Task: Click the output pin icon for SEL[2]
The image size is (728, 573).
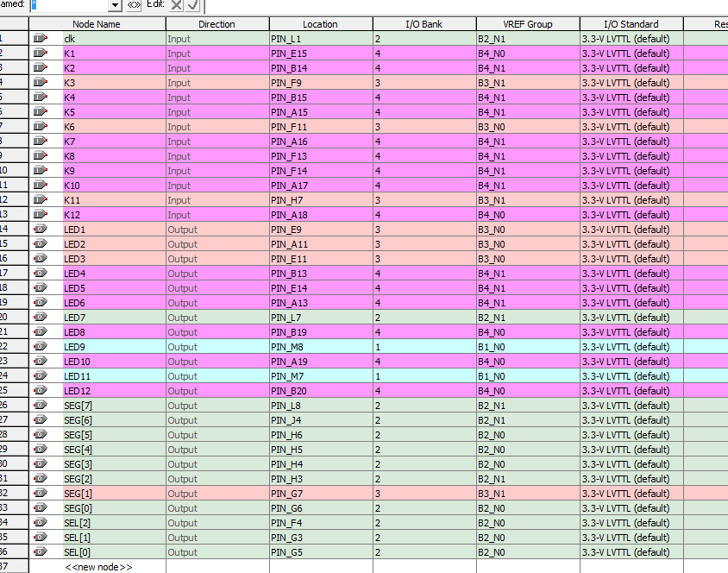Action: [41, 522]
